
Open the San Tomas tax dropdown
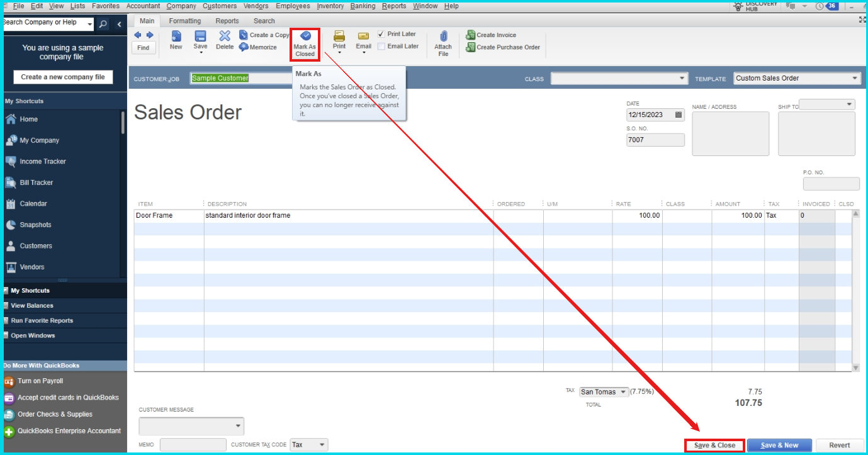click(623, 392)
